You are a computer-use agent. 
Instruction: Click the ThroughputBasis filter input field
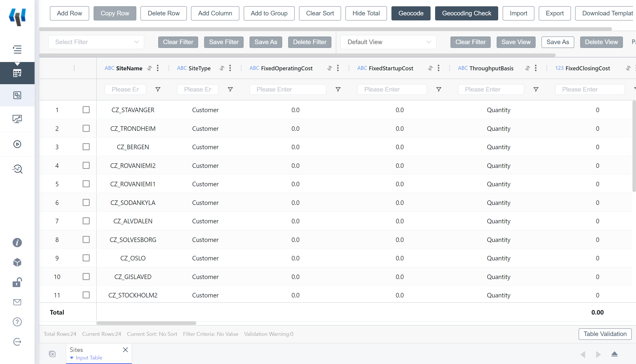(491, 89)
